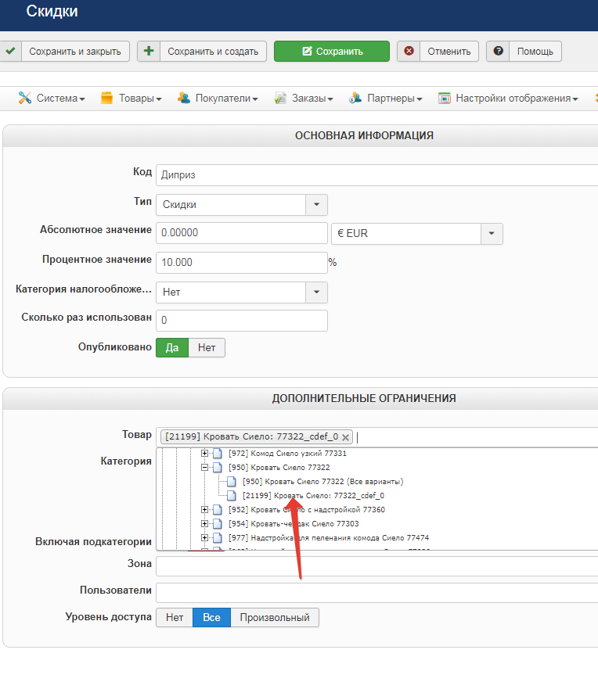
Task: Click the green checkmark save-and-close icon
Action: (x=10, y=51)
